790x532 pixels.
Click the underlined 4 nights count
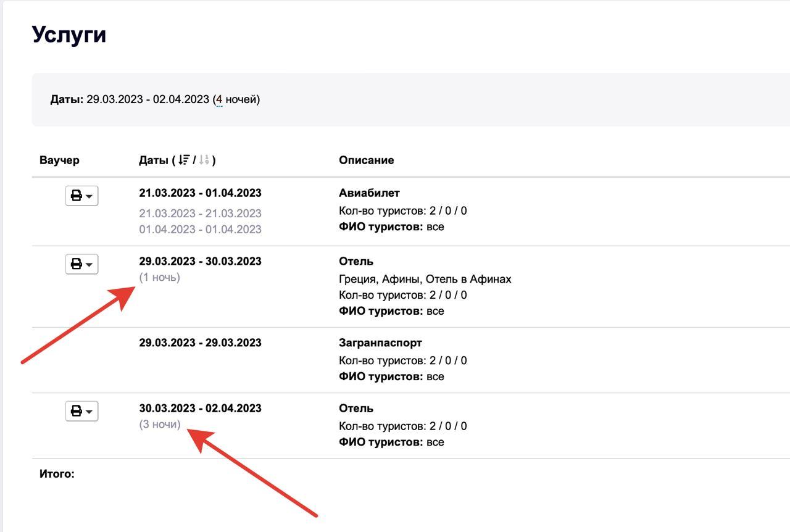[219, 99]
